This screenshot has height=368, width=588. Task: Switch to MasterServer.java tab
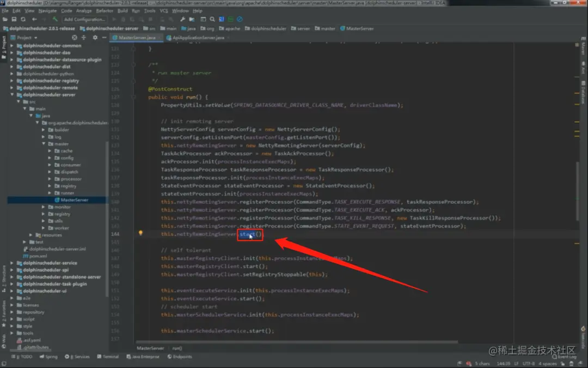137,38
